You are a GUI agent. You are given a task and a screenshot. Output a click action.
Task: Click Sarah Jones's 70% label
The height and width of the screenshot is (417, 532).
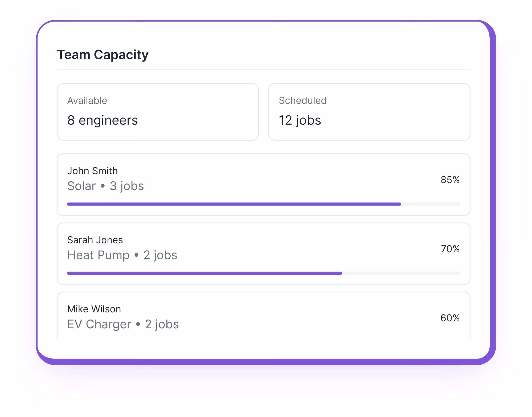click(450, 249)
